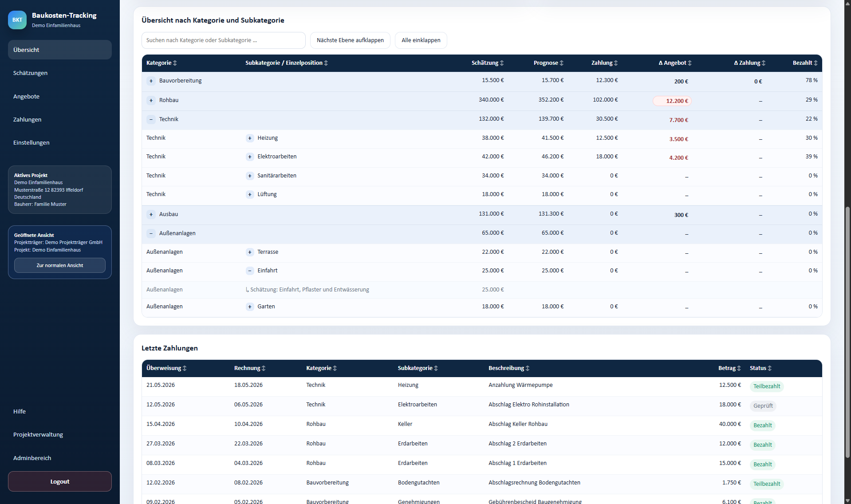The image size is (851, 504).
Task: Collapse the Technik category row
Action: (151, 119)
